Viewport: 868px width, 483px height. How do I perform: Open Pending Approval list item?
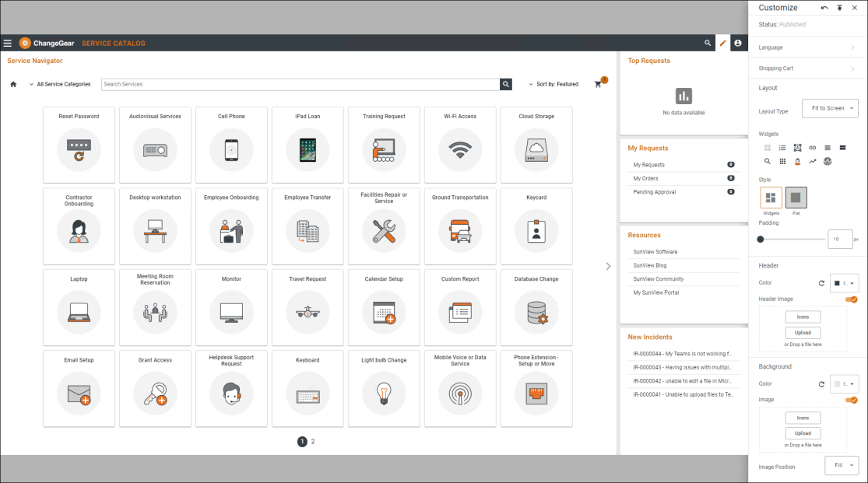pyautogui.click(x=684, y=192)
